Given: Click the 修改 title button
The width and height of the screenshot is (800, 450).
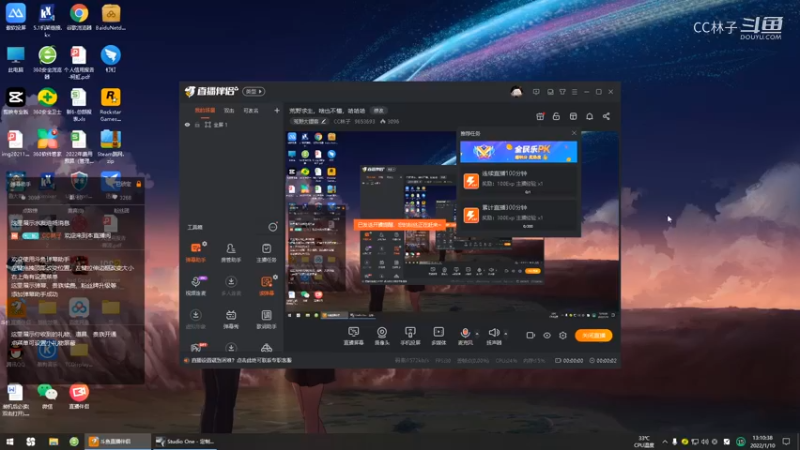Looking at the screenshot, I should click(x=379, y=110).
